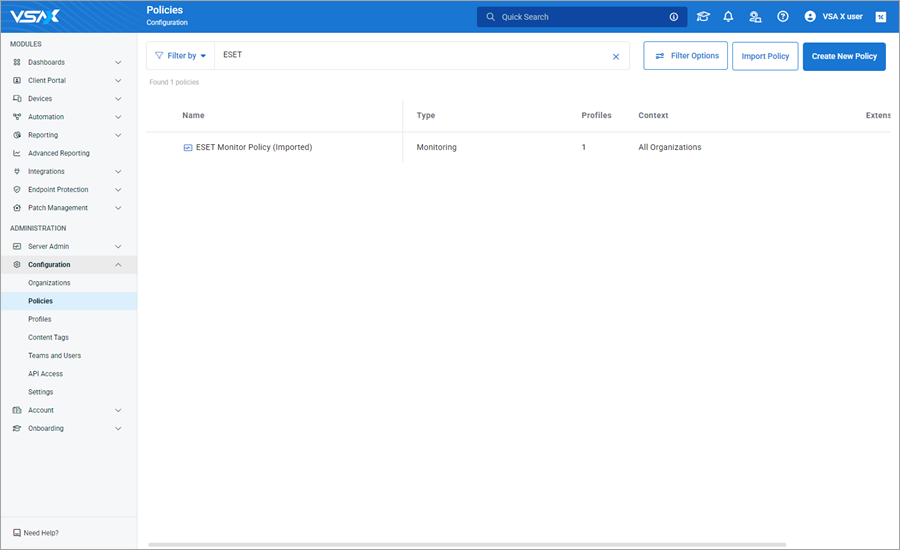Click the Kaseya app icon in the top-right corner

click(x=881, y=17)
